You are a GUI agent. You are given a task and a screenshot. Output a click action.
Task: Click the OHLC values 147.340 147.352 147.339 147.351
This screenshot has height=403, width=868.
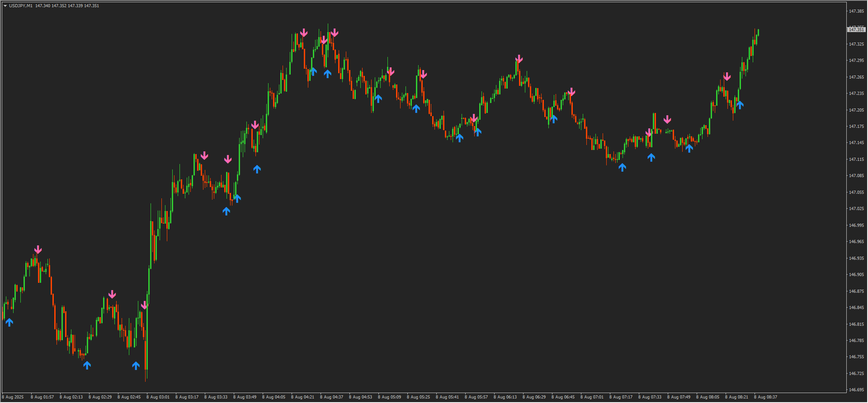click(x=67, y=6)
